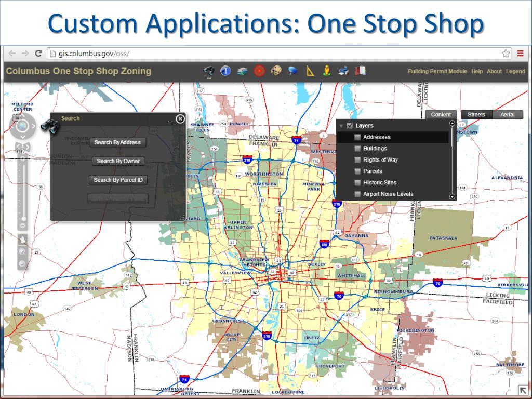The image size is (532, 399).
Task: Open the printer print tool
Action: (343, 71)
